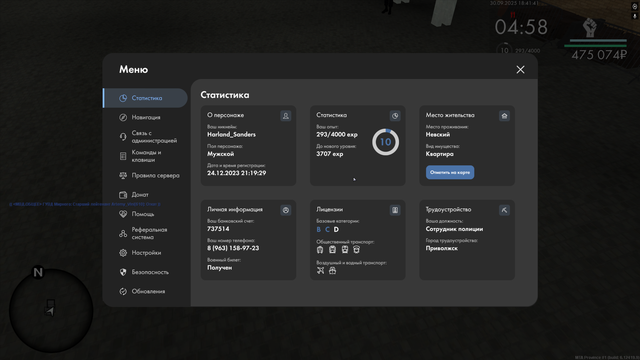Click the Получен military ticket status

(220, 268)
